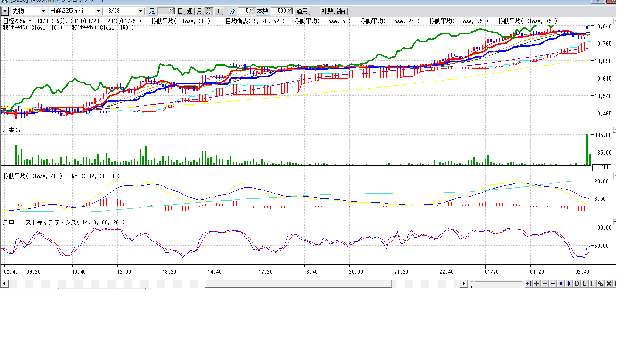Toggle the 分 (minute) timeframe button
Viewport: 644px width, 362px height.
[208, 11]
